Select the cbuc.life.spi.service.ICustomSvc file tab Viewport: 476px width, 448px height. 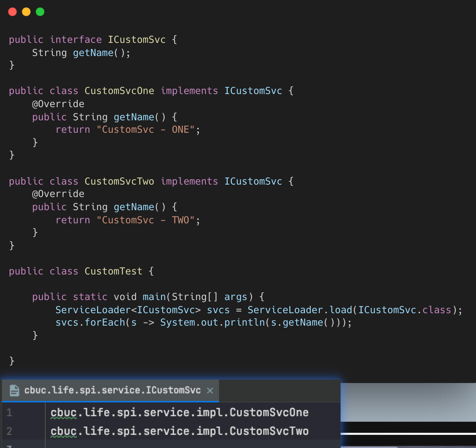point(110,391)
